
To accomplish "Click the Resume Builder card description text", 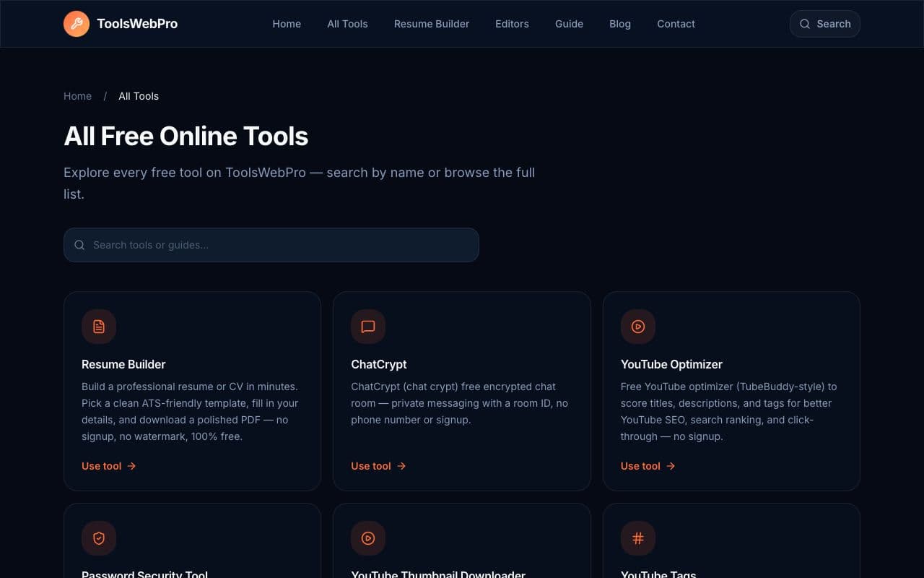I will pyautogui.click(x=190, y=412).
